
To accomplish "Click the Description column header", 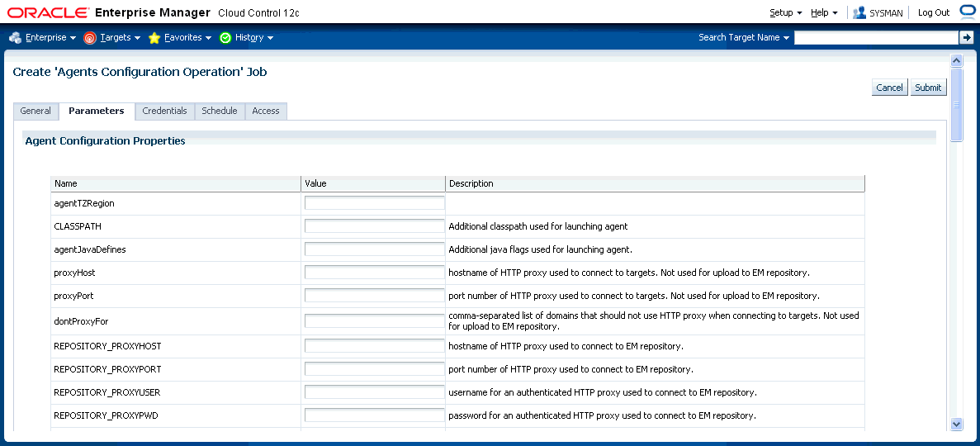I will coord(655,184).
